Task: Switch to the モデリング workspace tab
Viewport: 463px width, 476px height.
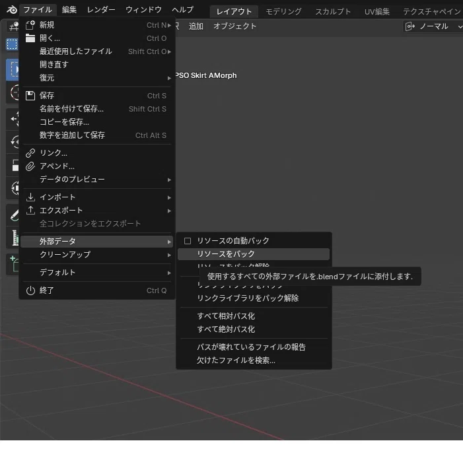Action: coord(283,12)
